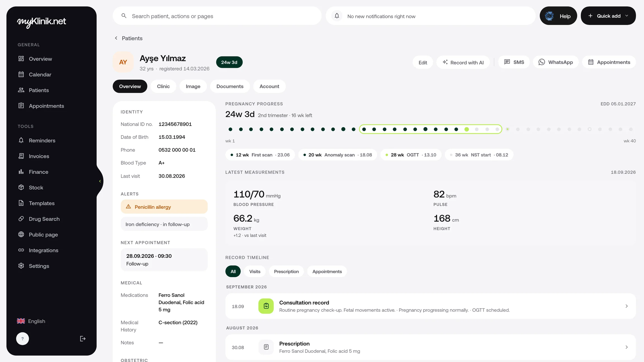The height and width of the screenshot is (362, 644).
Task: Click the search patient input field
Action: point(217,16)
